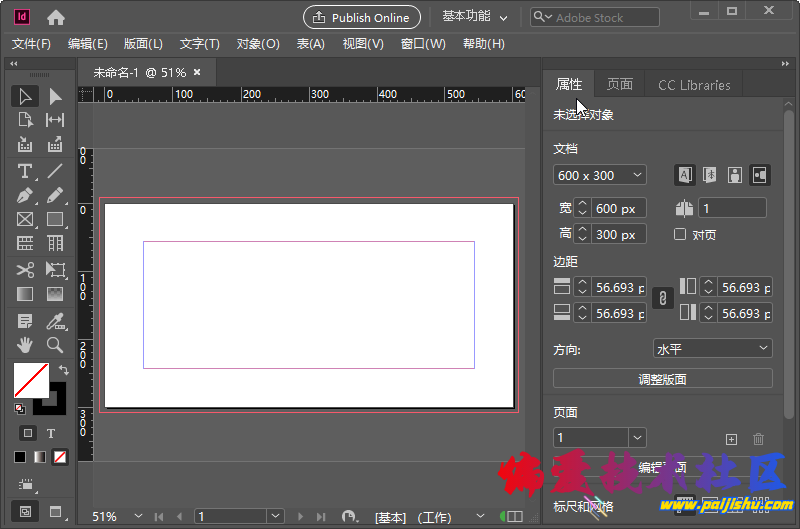Screen dimensions: 800x529
Task: Select the Type tool in toolbar
Action: point(25,171)
